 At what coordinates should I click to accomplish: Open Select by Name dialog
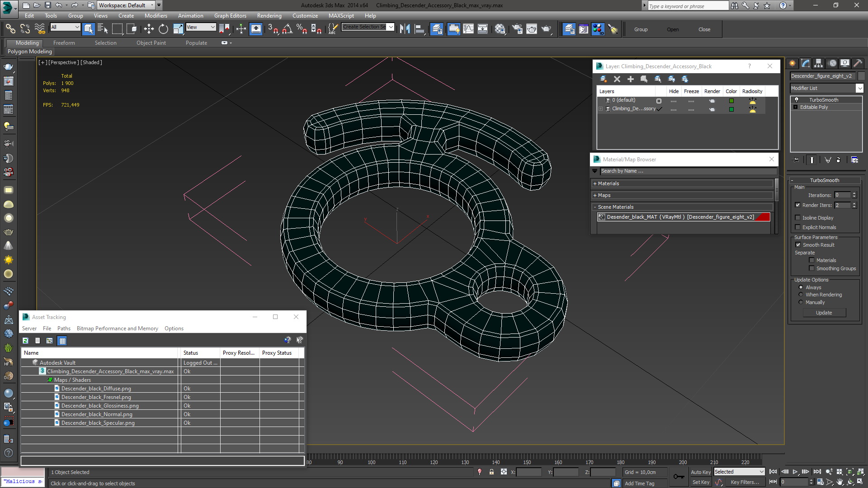[103, 29]
